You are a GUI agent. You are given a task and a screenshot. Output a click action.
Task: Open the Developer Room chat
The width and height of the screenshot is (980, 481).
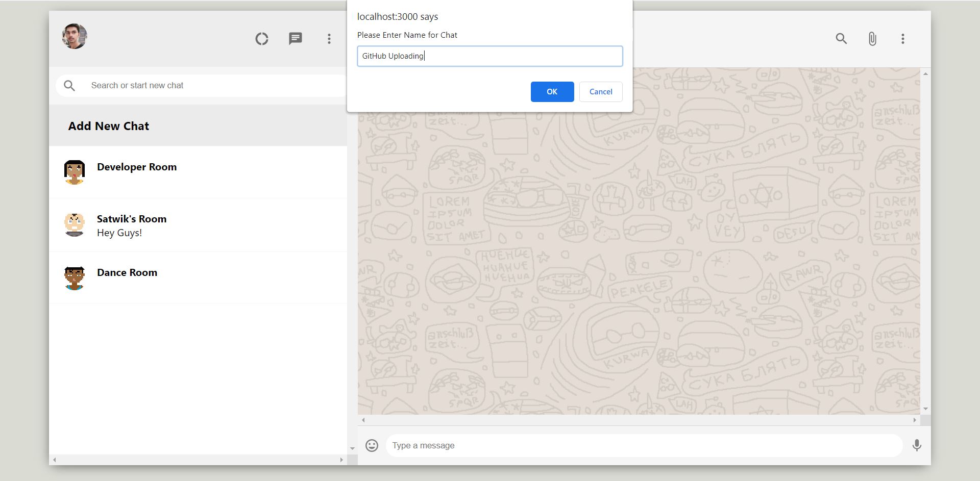click(198, 172)
